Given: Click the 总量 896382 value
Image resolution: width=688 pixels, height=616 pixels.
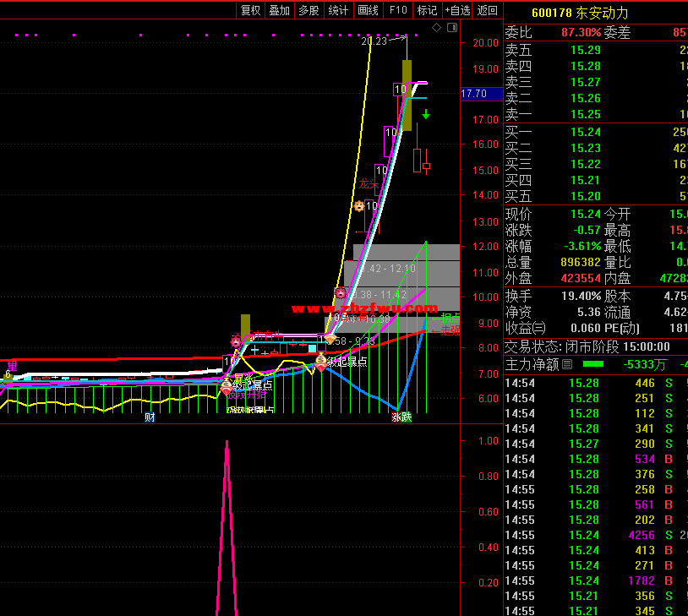Looking at the screenshot, I should point(581,262).
